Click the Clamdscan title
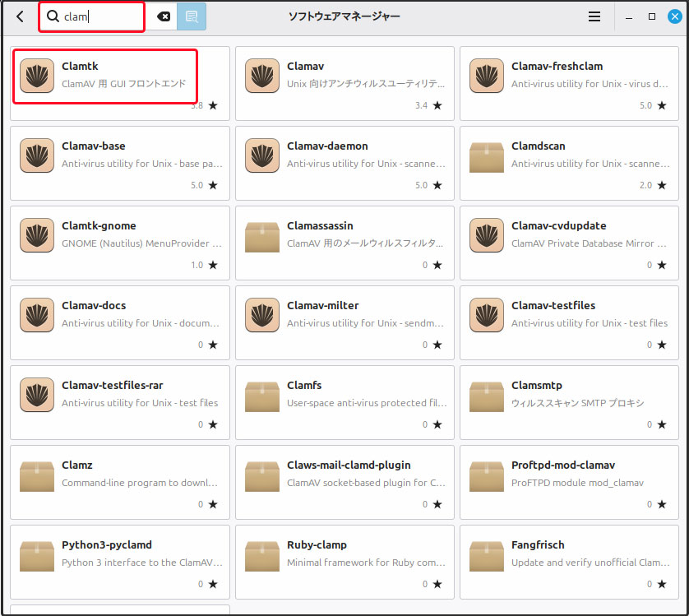689x616 pixels. point(538,146)
